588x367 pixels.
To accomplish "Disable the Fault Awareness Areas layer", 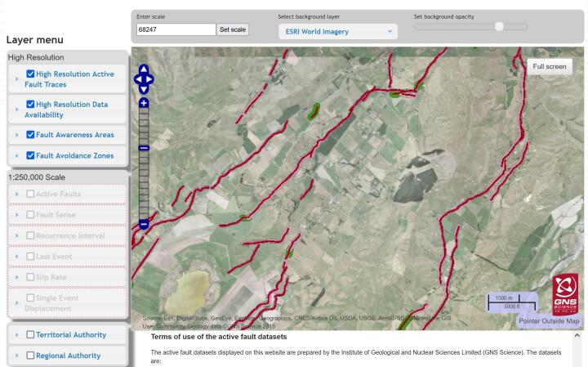I will [31, 134].
